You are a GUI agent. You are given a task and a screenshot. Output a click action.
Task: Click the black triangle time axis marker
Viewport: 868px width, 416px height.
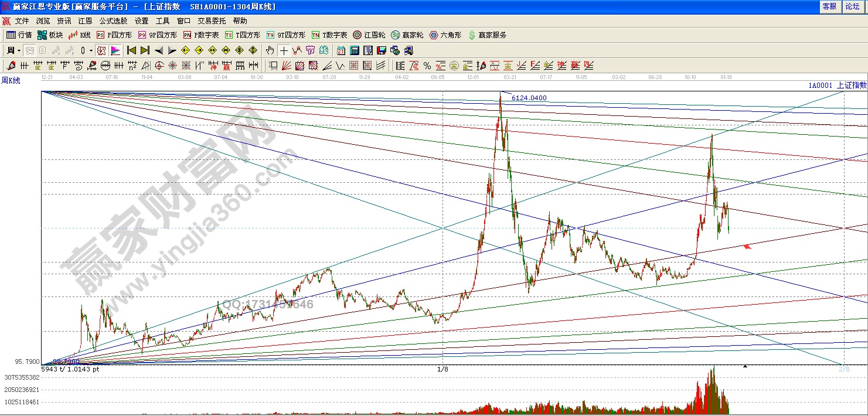click(x=745, y=366)
